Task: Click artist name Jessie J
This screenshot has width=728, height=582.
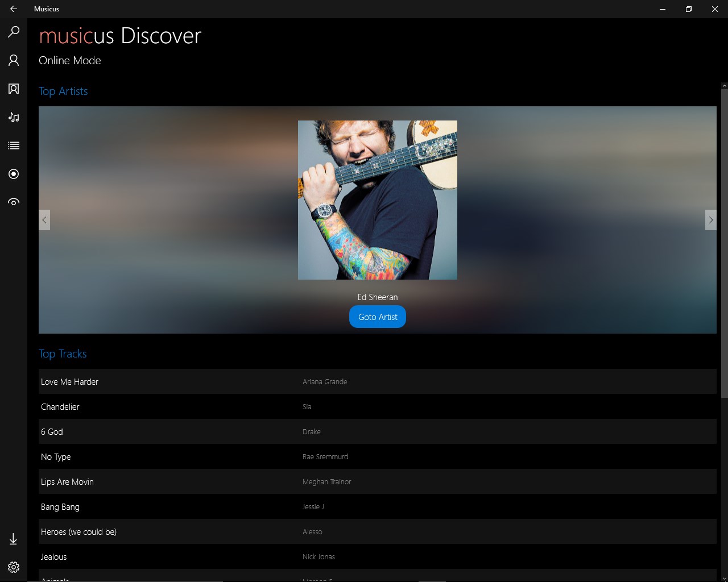Action: point(313,506)
